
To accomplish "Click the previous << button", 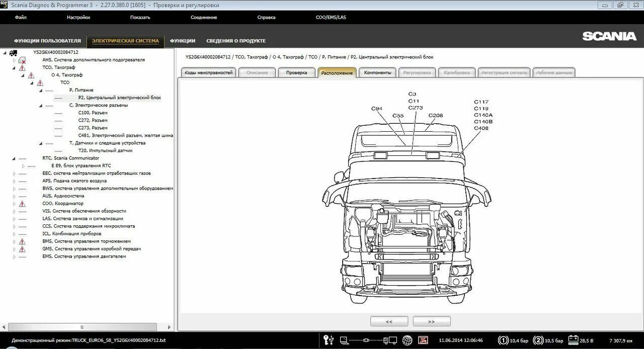I will pos(389,321).
